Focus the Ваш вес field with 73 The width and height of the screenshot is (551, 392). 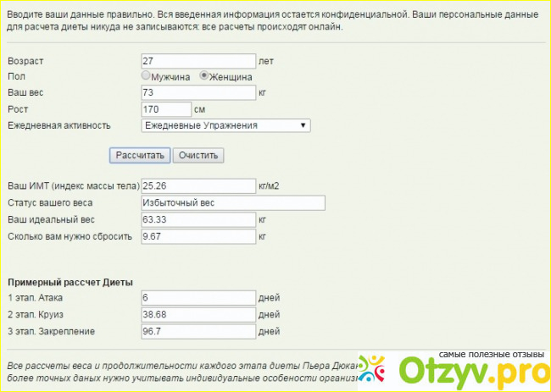click(x=198, y=92)
